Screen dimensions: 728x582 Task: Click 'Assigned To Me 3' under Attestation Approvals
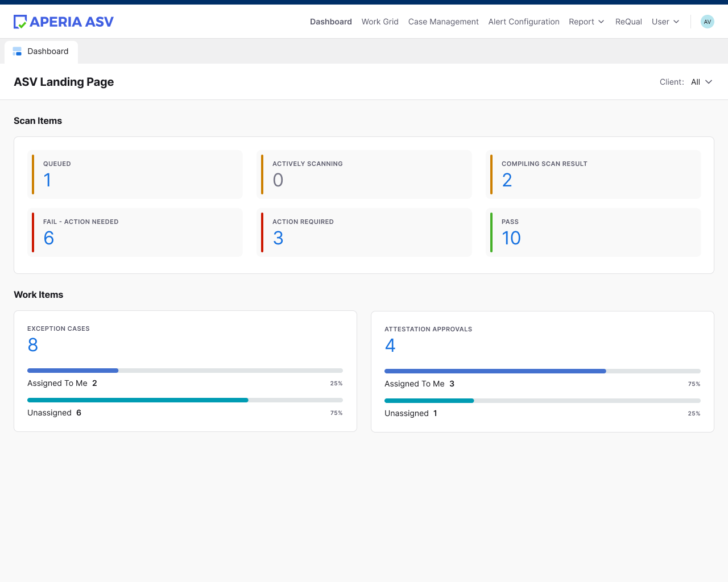tap(420, 384)
